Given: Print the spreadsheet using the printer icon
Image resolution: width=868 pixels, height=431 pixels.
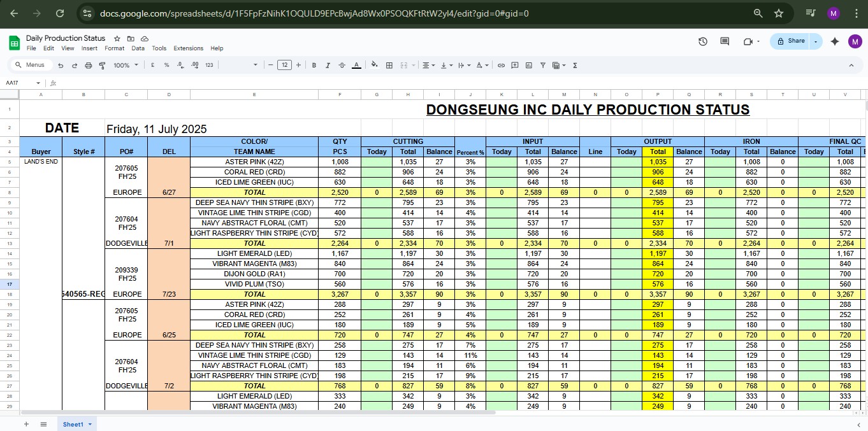Looking at the screenshot, I should (89, 65).
